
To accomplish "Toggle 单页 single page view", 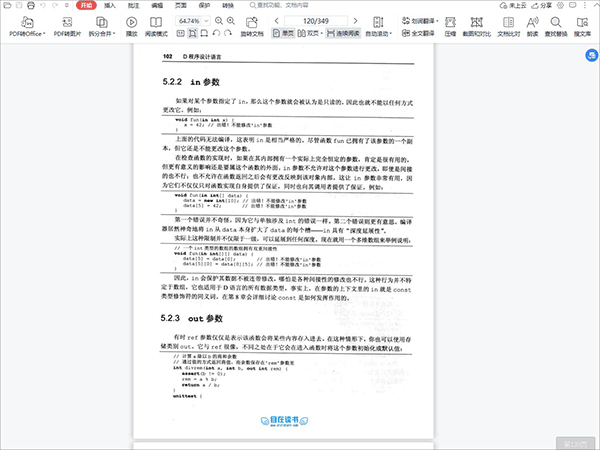I will click(283, 33).
